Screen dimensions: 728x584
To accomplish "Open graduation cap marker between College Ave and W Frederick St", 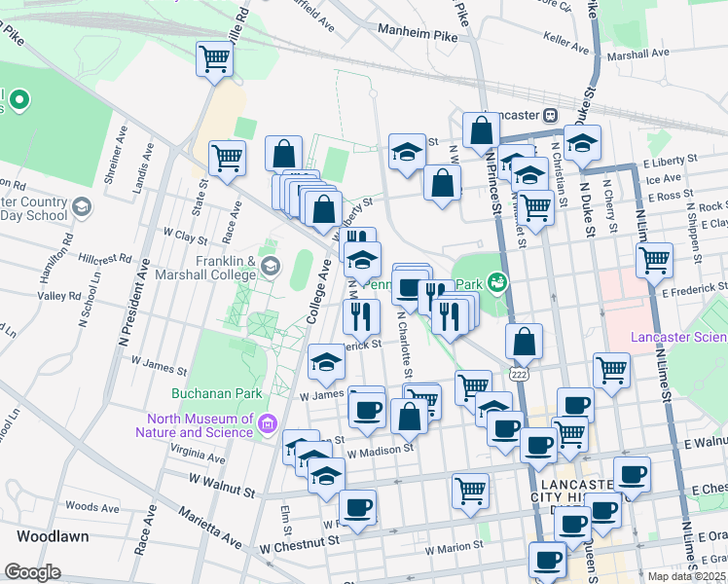I will [326, 362].
